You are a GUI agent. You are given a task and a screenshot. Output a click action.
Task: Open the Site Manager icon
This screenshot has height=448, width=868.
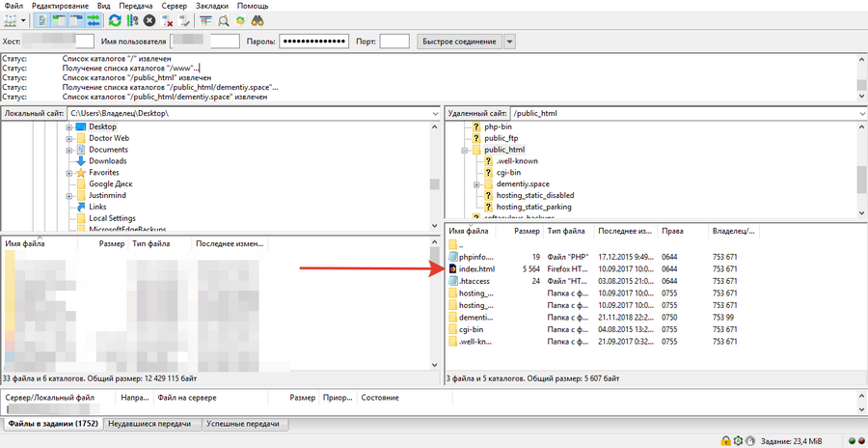click(x=12, y=19)
